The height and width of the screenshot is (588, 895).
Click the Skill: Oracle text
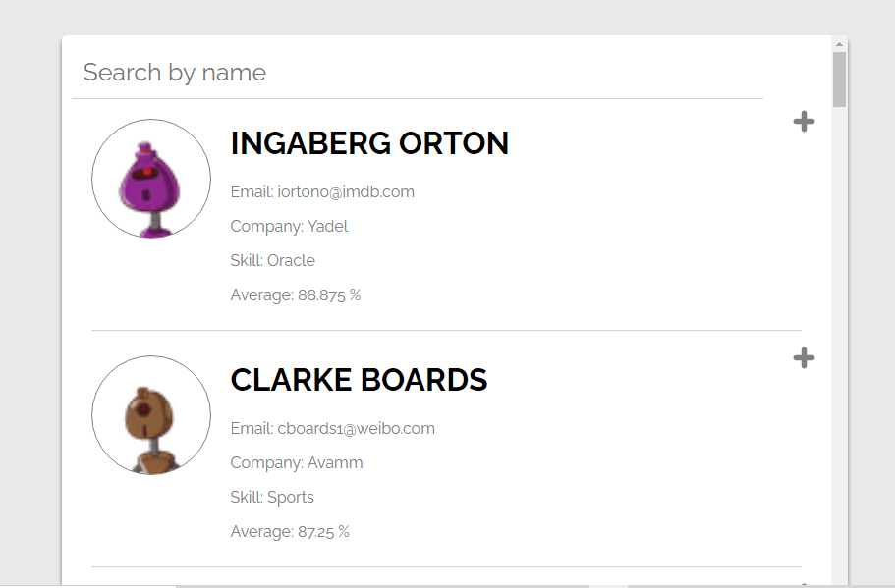272,261
